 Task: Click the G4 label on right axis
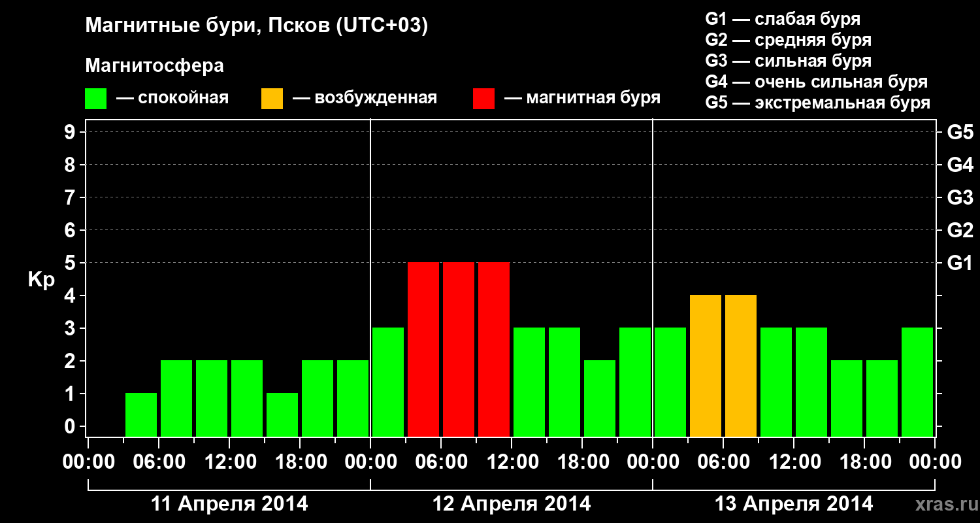pyautogui.click(x=960, y=165)
